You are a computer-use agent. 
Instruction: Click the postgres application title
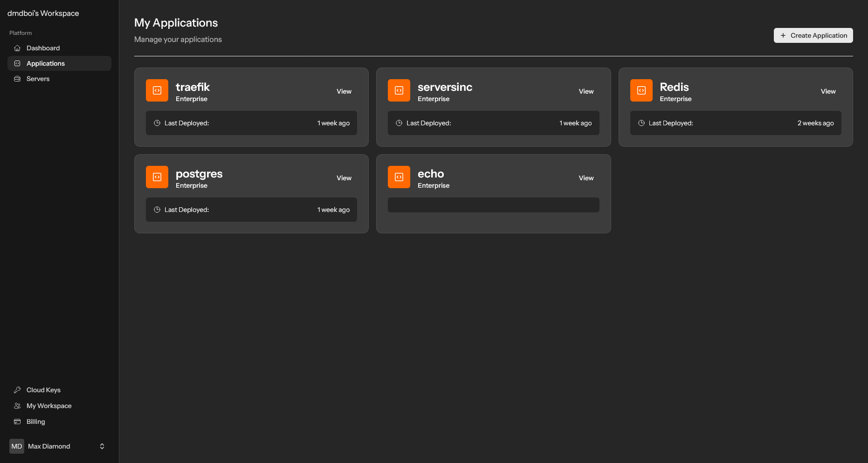click(199, 174)
